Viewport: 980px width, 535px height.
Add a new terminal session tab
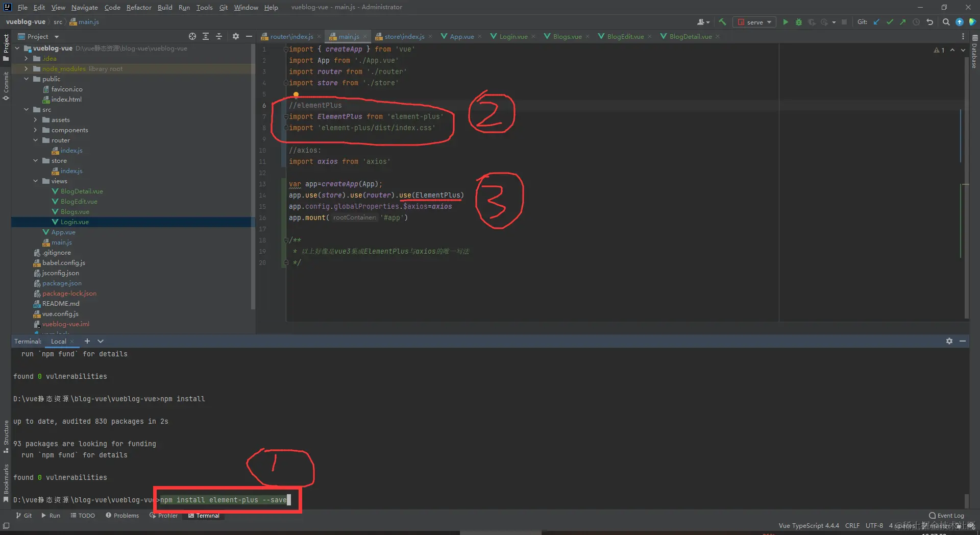pyautogui.click(x=87, y=341)
